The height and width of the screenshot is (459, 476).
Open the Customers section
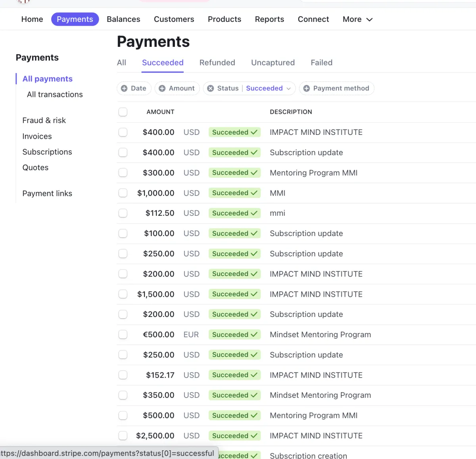174,19
